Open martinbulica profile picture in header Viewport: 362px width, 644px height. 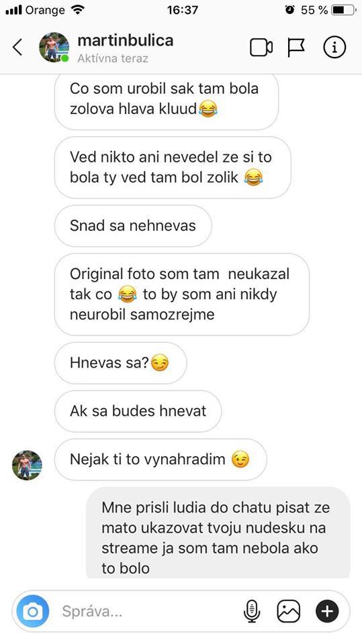(54, 47)
